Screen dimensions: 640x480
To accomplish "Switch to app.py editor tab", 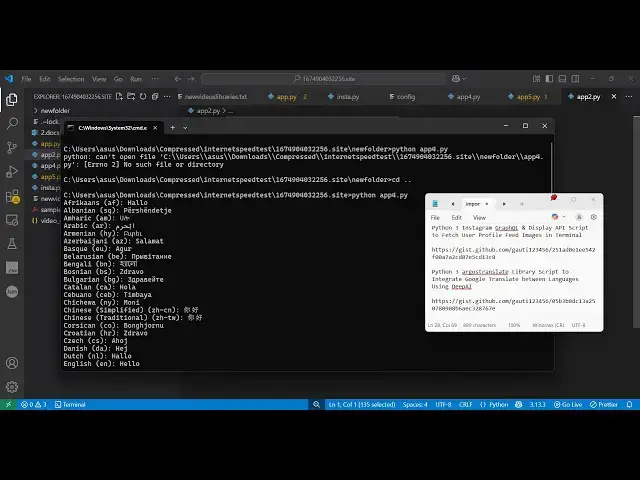I will (287, 97).
